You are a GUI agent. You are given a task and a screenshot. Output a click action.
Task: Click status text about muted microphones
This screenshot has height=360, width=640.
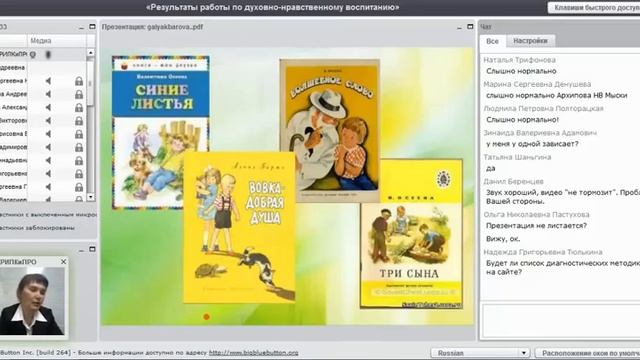[48, 215]
